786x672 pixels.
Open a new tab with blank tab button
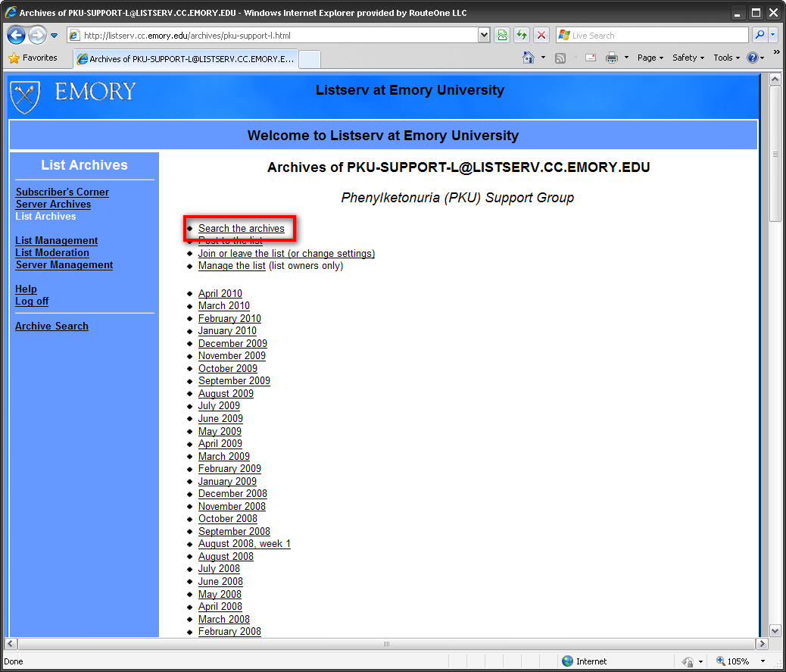click(309, 59)
